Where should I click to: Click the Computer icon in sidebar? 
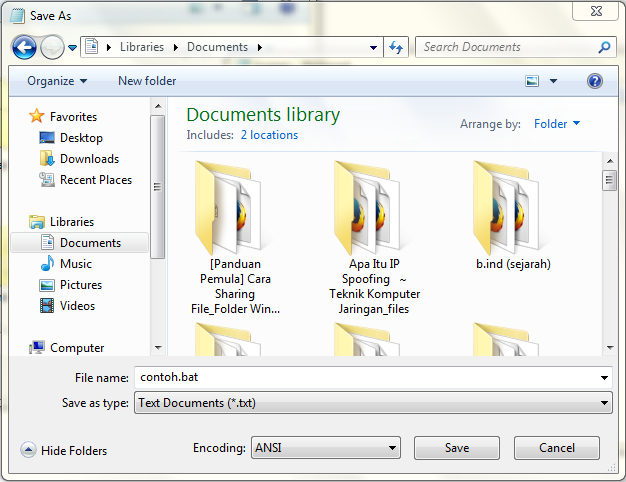37,347
